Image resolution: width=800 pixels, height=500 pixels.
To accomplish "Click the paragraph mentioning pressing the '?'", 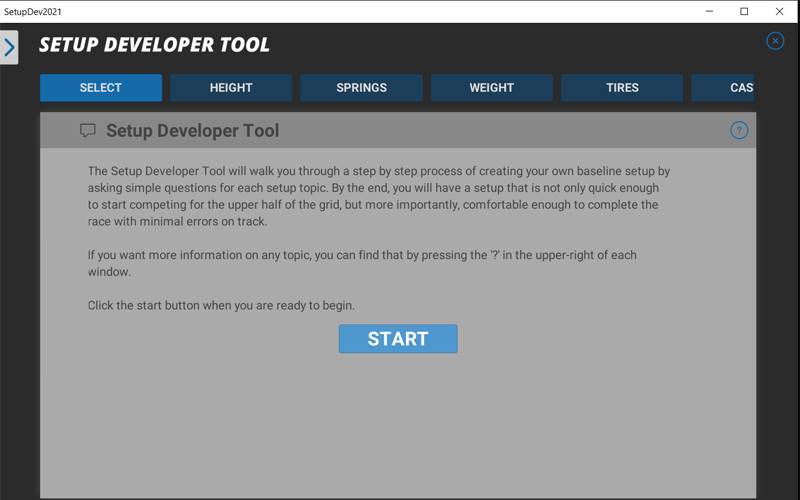I will [362, 263].
